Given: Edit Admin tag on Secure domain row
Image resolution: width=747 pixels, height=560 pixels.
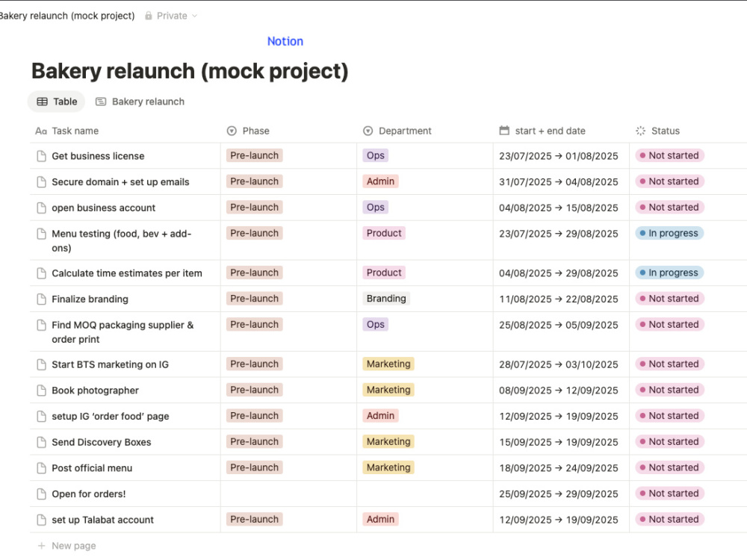Looking at the screenshot, I should coord(380,181).
